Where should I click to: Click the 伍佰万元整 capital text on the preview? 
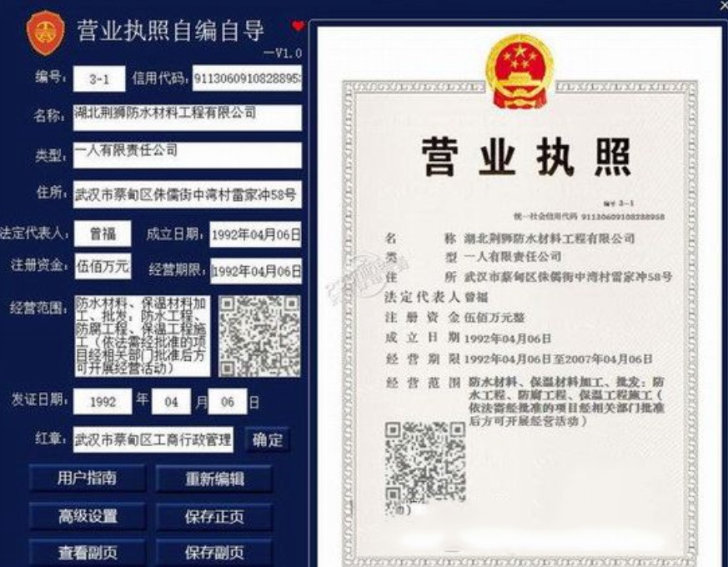click(495, 318)
